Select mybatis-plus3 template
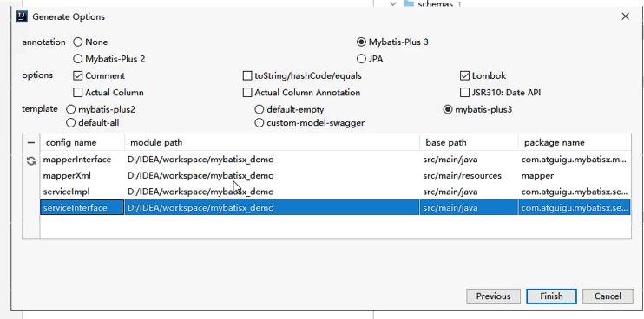The height and width of the screenshot is (319, 644). point(477,109)
